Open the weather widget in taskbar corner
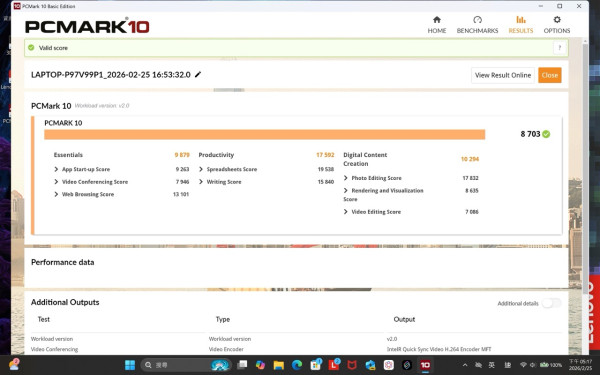Viewport: 600px width, 375px height. point(14,364)
